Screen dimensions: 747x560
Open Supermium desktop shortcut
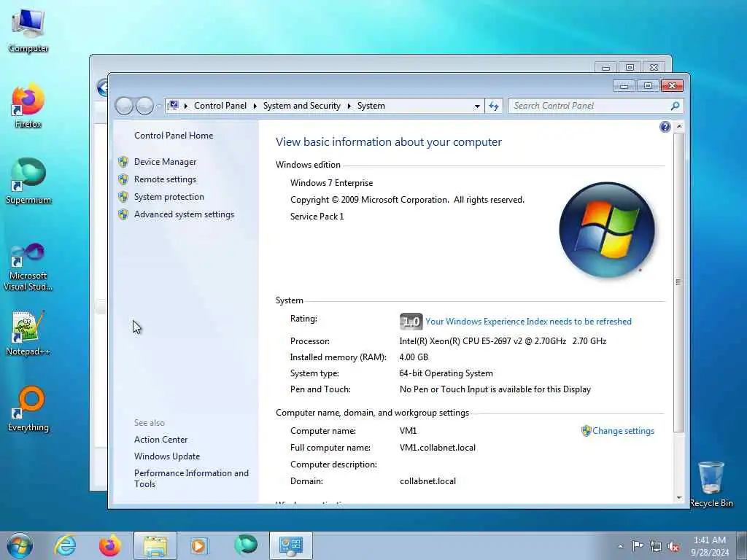[28, 181]
